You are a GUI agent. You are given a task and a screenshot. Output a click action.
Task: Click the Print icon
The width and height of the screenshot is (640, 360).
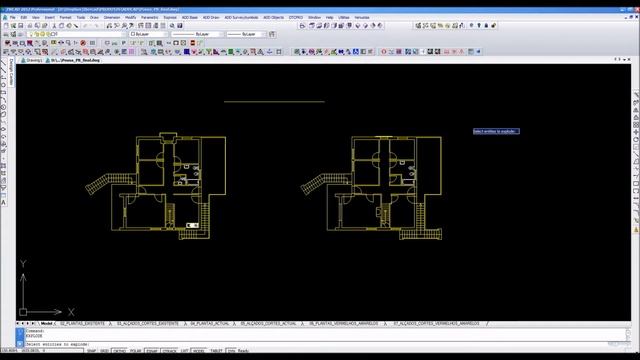[x=30, y=26]
